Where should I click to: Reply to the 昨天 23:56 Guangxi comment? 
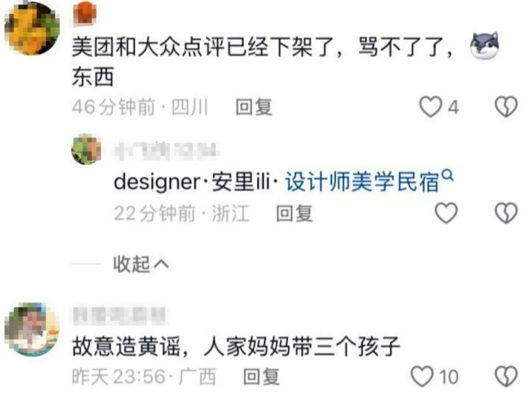pyautogui.click(x=262, y=377)
